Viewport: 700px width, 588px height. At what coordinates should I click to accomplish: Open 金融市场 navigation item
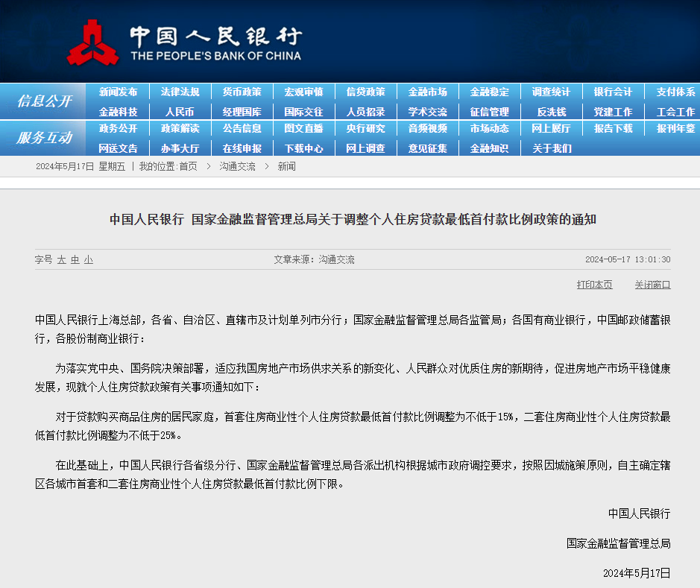pos(428,92)
